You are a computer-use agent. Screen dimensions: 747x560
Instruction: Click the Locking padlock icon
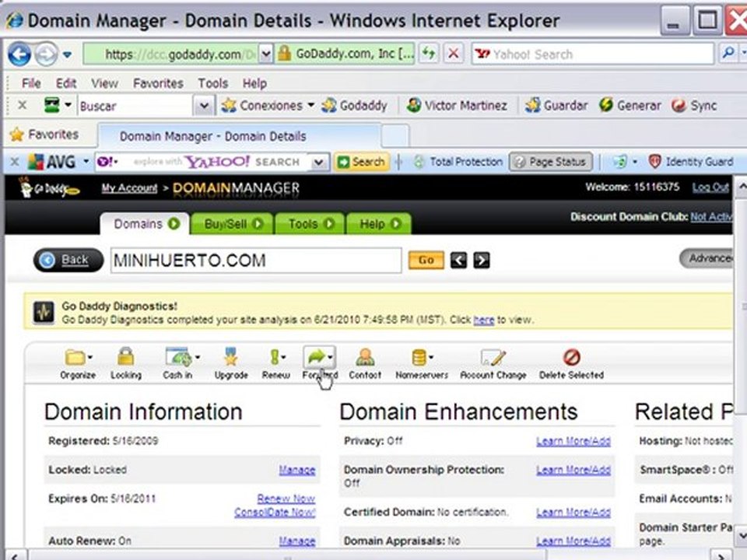pyautogui.click(x=126, y=357)
